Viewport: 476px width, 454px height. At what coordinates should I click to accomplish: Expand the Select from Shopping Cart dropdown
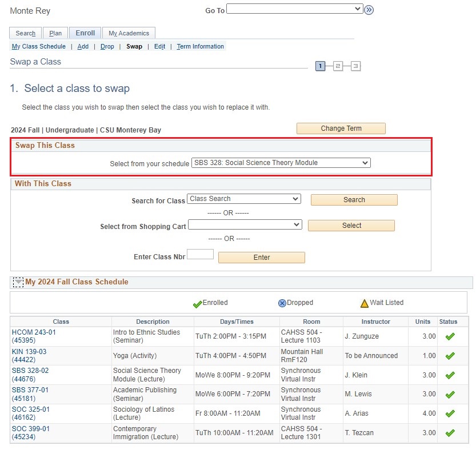click(245, 225)
